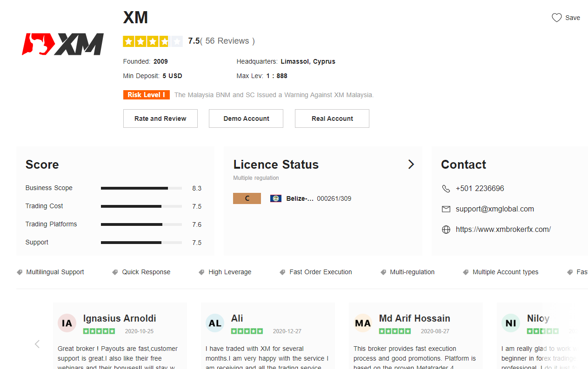This screenshot has width=588, height=369.
Task: Click the Headquarters value Limassol, Cyprus
Action: (308, 61)
